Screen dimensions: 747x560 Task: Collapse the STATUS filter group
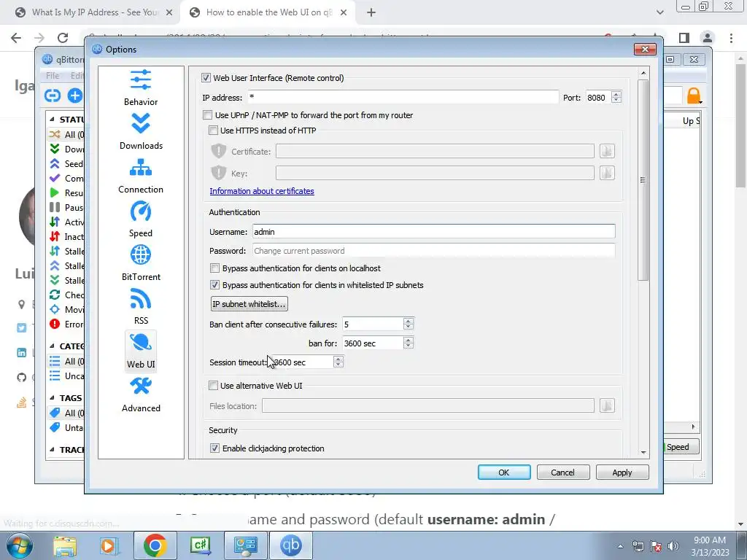(52, 119)
